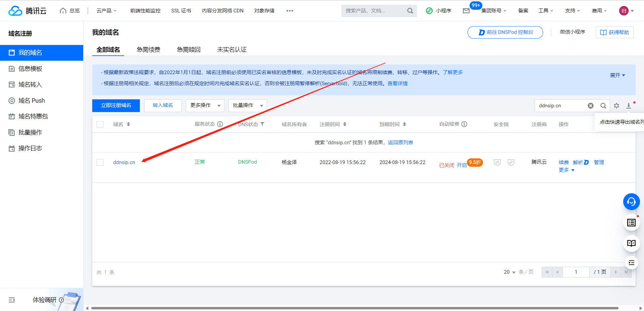Click the floating menu collapse icon

pos(631,263)
